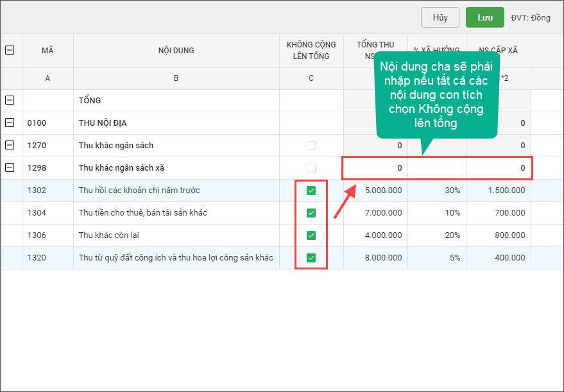Collapse the 1270 Thu khác ngân sách row

10,145
